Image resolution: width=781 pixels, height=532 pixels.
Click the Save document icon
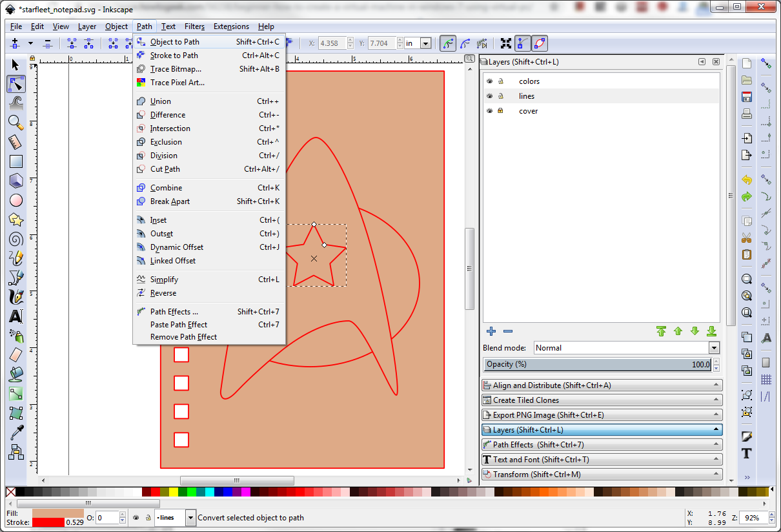(x=747, y=97)
